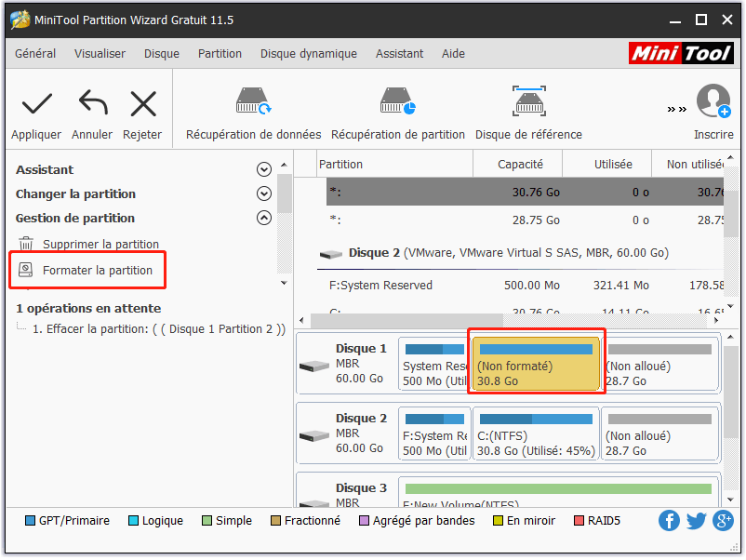Click the Rejeter X icon
746x560 pixels.
(143, 104)
